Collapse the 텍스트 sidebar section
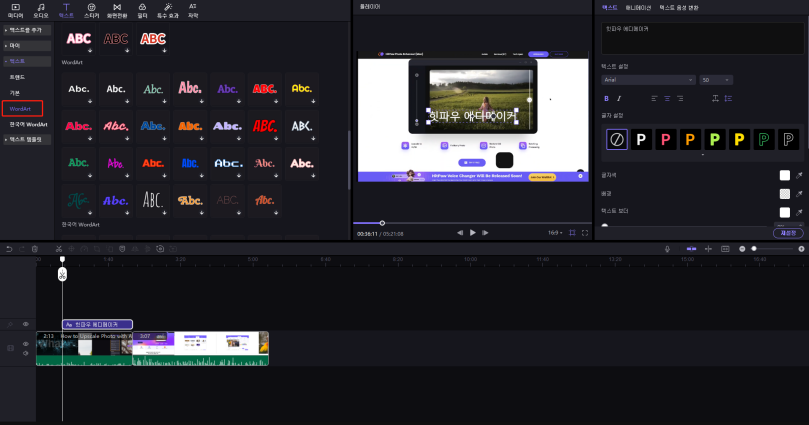809x425 pixels. coord(27,61)
